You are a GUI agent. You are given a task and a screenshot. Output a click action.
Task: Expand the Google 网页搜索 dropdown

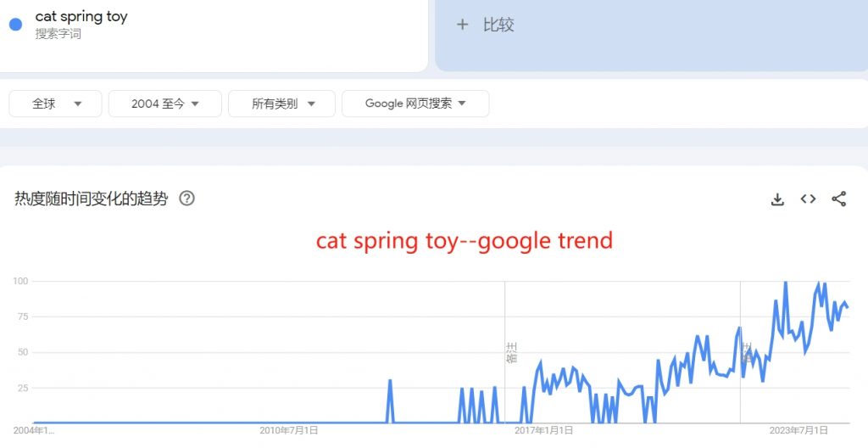coord(415,104)
